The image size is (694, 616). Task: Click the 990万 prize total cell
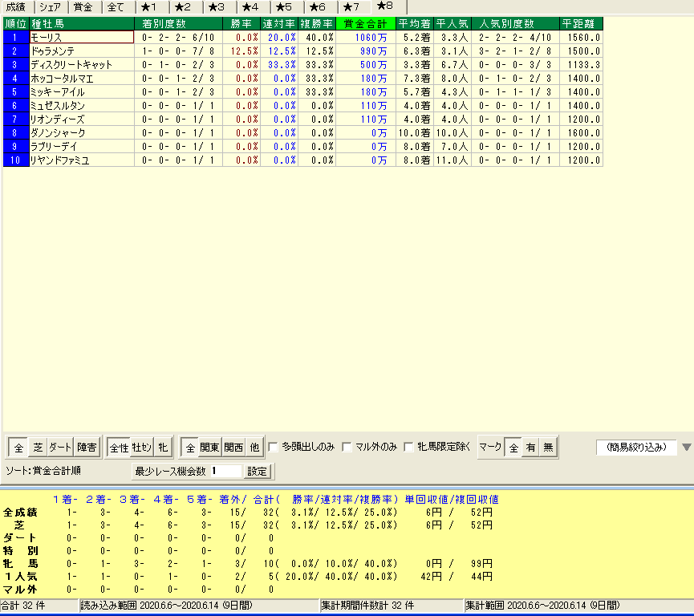[x=366, y=51]
